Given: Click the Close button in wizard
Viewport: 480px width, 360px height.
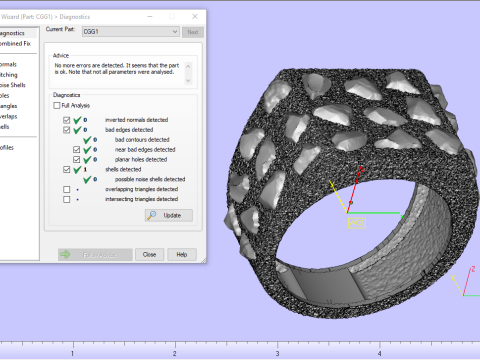Looking at the screenshot, I should coord(149,255).
